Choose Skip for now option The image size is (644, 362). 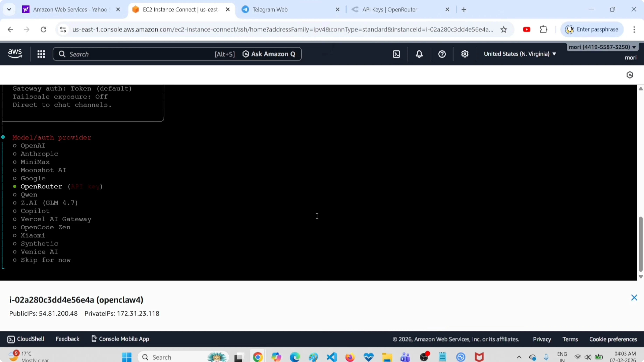pyautogui.click(x=46, y=260)
